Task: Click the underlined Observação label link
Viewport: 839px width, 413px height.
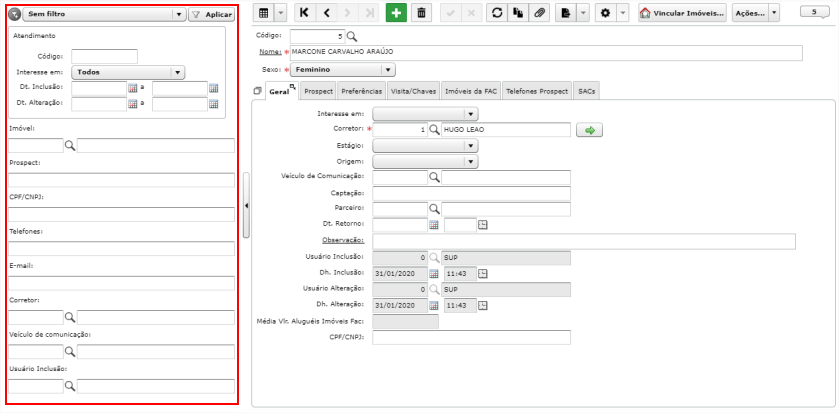Action: point(343,240)
